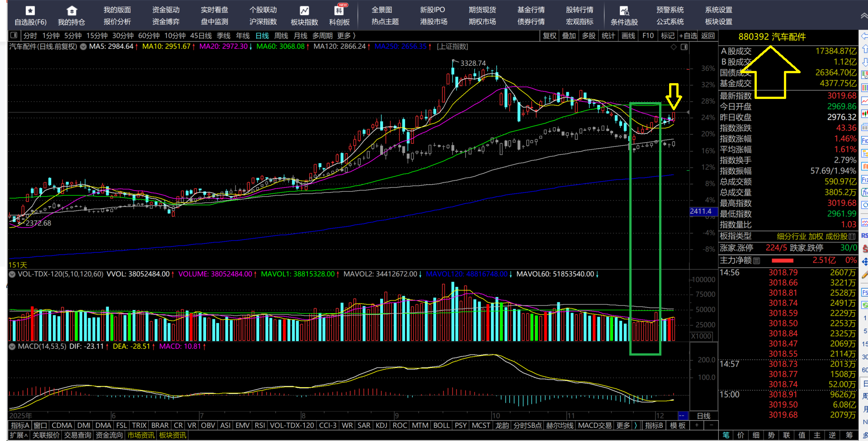Image resolution: width=868 pixels, height=441 pixels.
Task: Open the 条件选股 screener icon
Action: [x=624, y=10]
